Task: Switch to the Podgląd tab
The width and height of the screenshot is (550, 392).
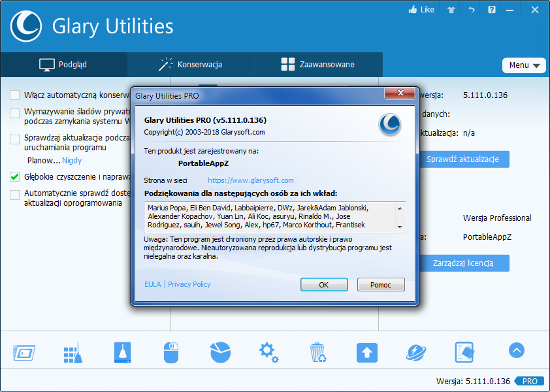Action: (x=63, y=65)
